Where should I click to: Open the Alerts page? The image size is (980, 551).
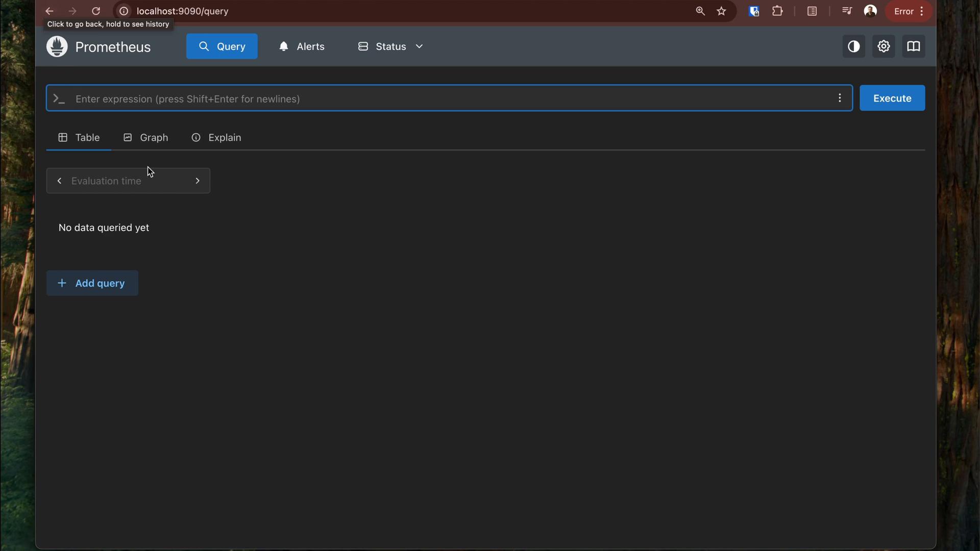pos(302,46)
